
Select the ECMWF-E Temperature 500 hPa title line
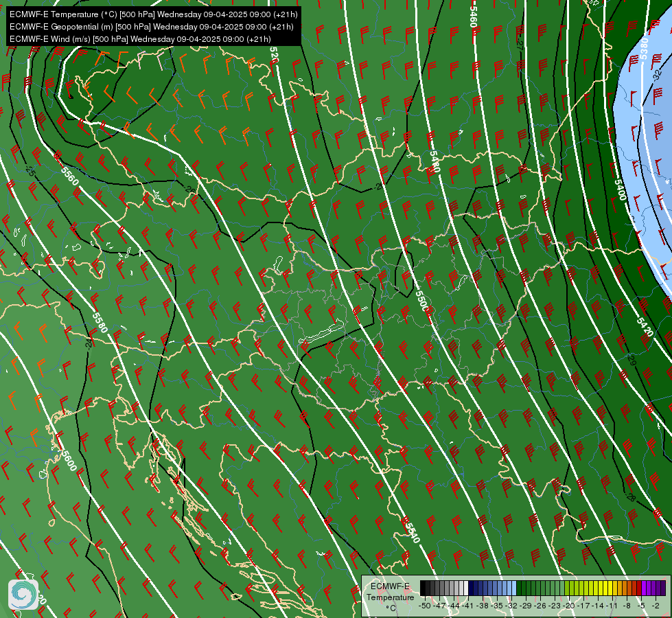pos(154,14)
